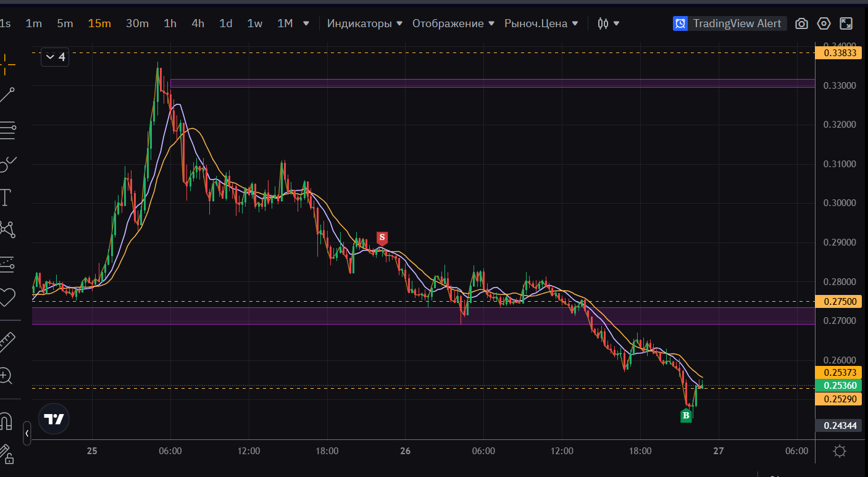Select the 1h timeframe
Screen dimensions: 868x477
tap(170, 23)
